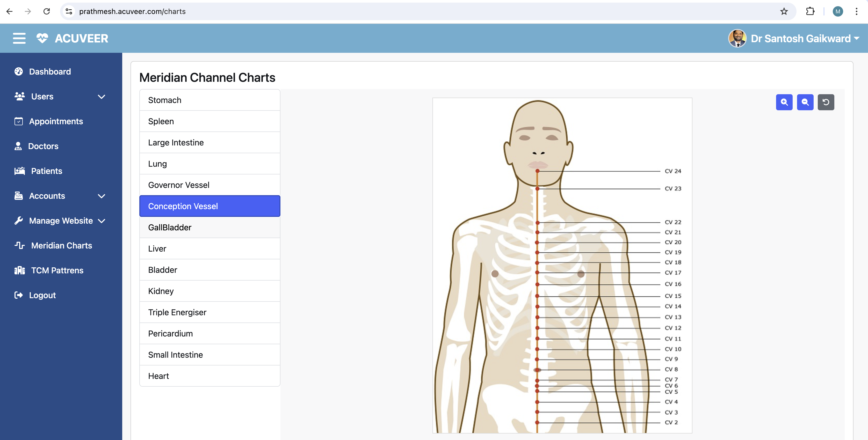Toggle the hamburger sidebar menu
Screen dimensions: 868x440
(x=19, y=38)
